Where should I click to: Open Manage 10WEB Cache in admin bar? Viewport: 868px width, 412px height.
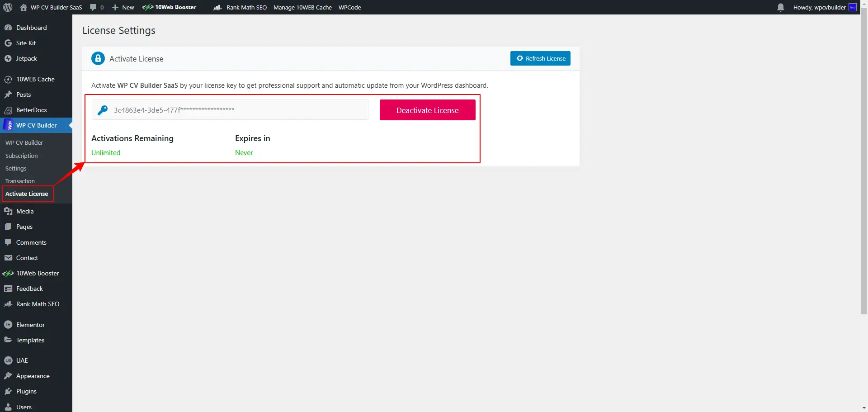[302, 7]
